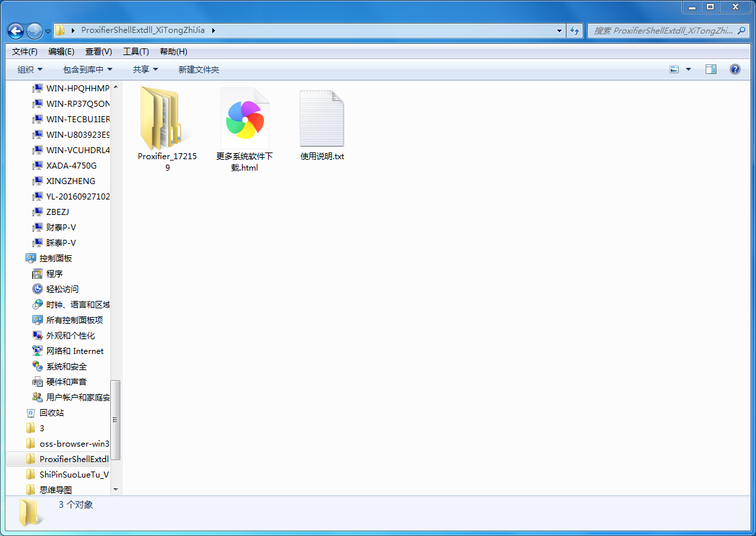The height and width of the screenshot is (536, 756).
Task: Click the 系统和安全 shield icon
Action: point(37,366)
